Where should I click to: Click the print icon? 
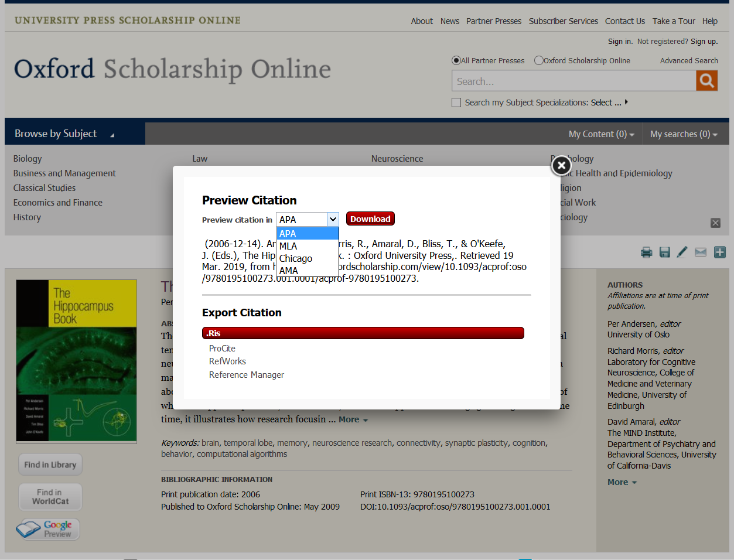pos(647,252)
